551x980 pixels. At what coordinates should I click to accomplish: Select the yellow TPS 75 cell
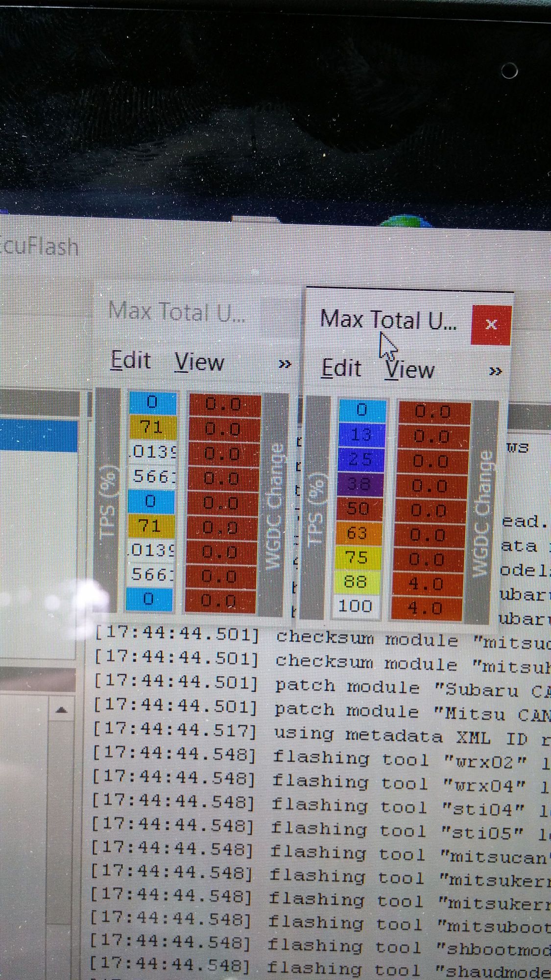tap(357, 557)
